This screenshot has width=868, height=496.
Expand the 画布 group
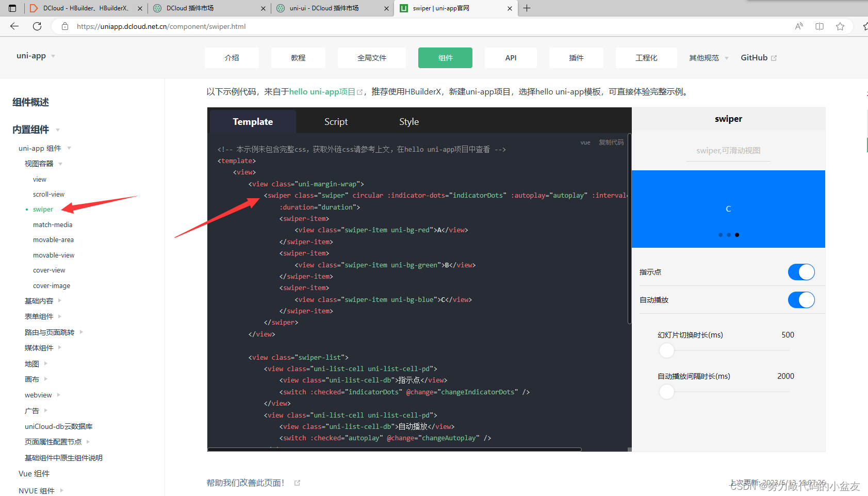click(46, 379)
